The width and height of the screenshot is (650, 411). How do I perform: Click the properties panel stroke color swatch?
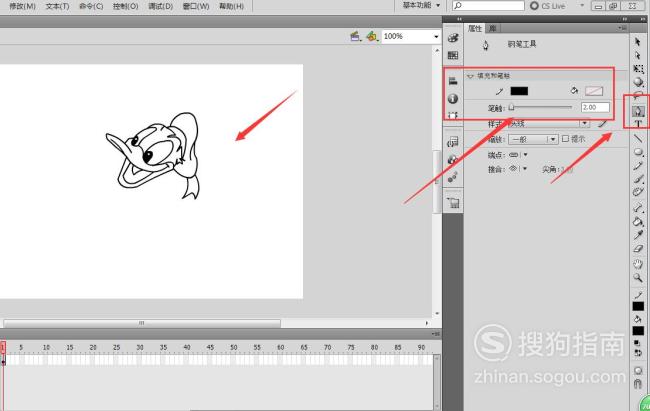click(519, 91)
